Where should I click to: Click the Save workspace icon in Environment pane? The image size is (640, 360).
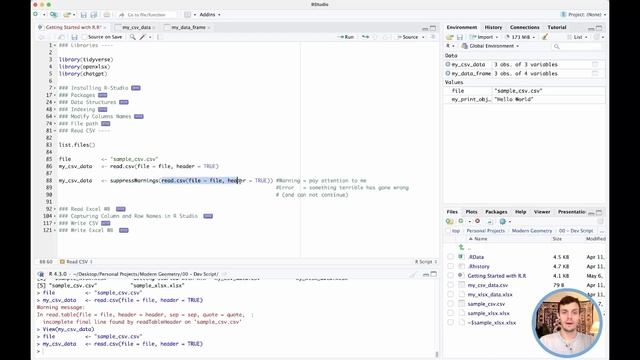point(460,37)
